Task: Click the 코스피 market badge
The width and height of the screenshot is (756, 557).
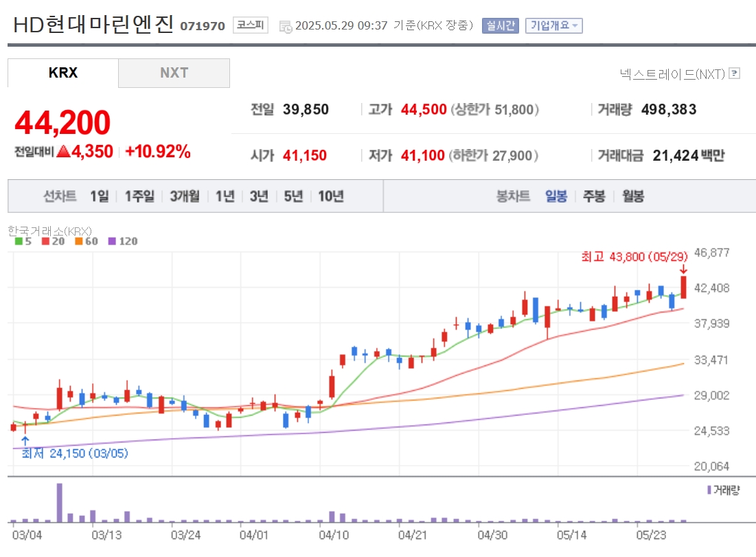Action: [250, 25]
